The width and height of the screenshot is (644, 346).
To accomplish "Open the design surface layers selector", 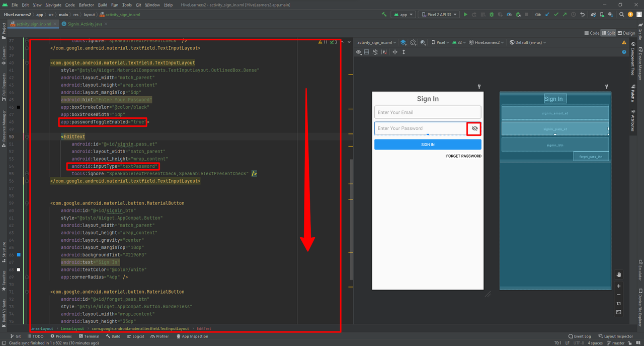I will [404, 42].
